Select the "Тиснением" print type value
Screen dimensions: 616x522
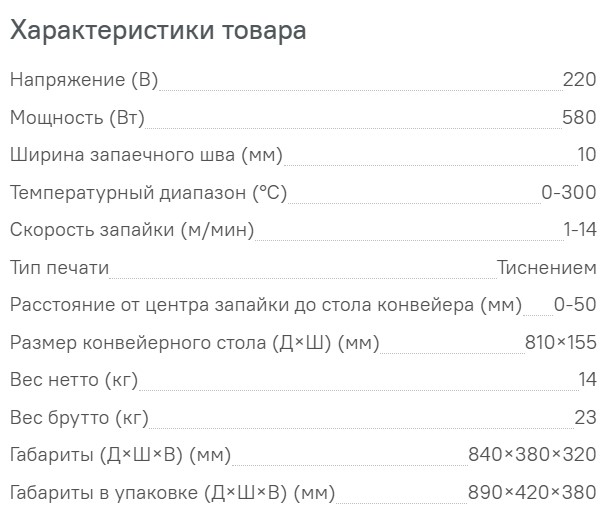pos(546,268)
